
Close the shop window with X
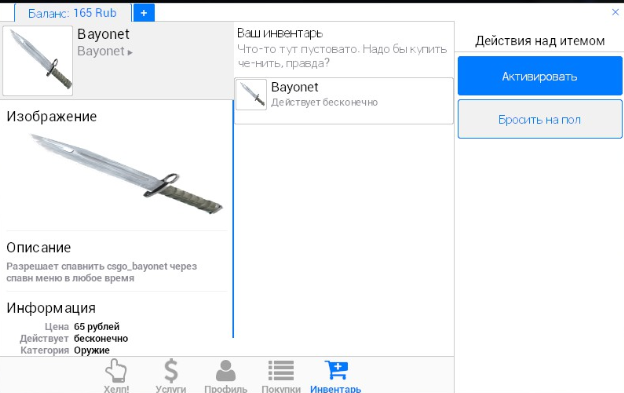[615, 12]
